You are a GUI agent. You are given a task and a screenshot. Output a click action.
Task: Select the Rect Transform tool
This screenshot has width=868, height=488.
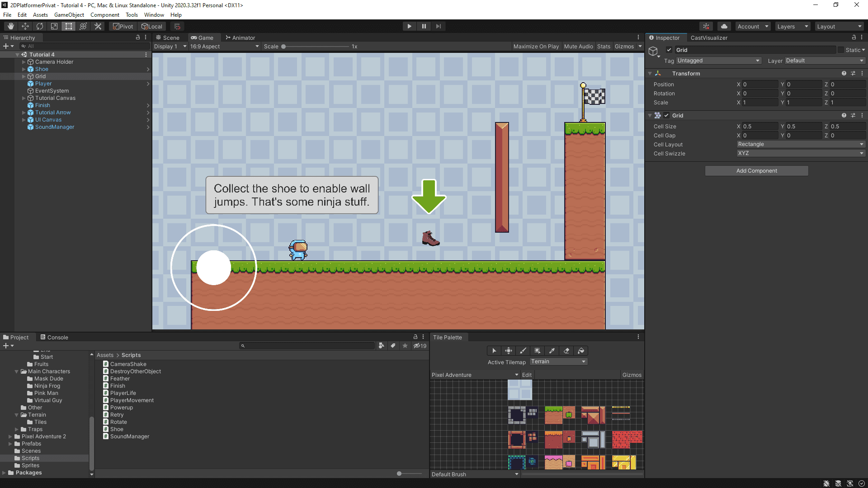(68, 26)
